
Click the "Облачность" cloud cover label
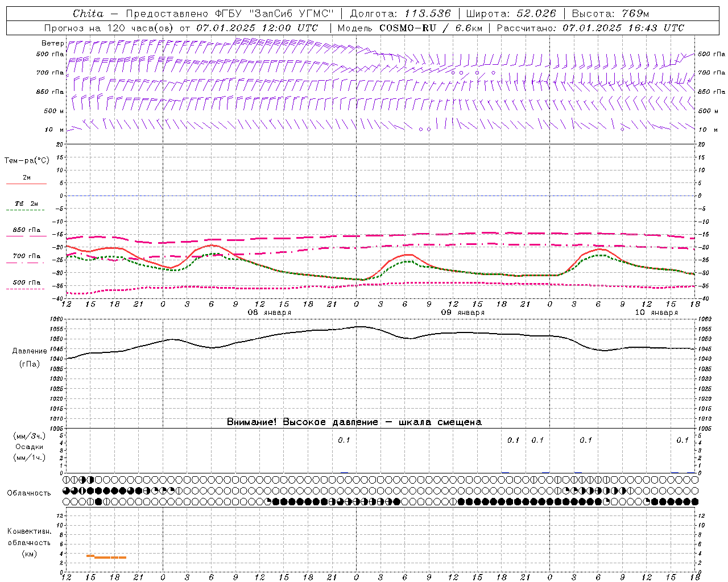click(x=29, y=493)
